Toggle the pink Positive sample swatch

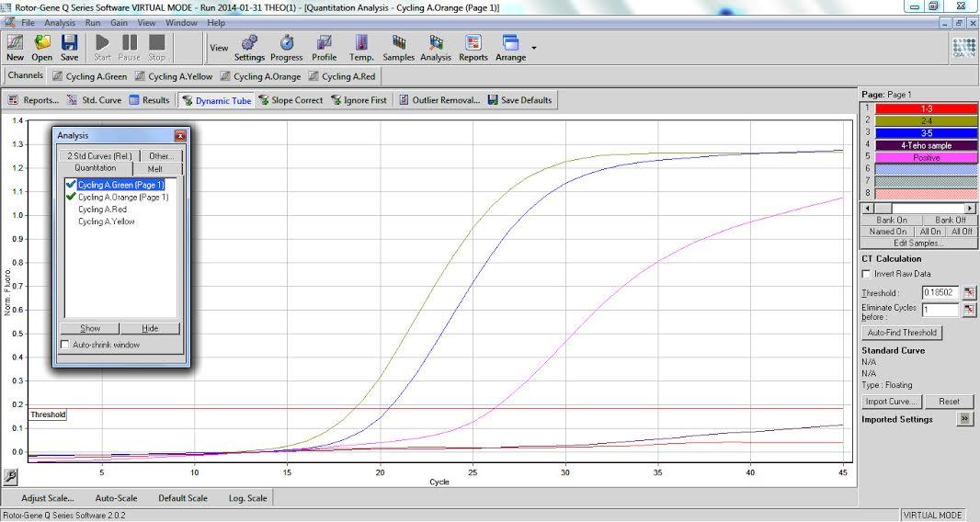927,157
